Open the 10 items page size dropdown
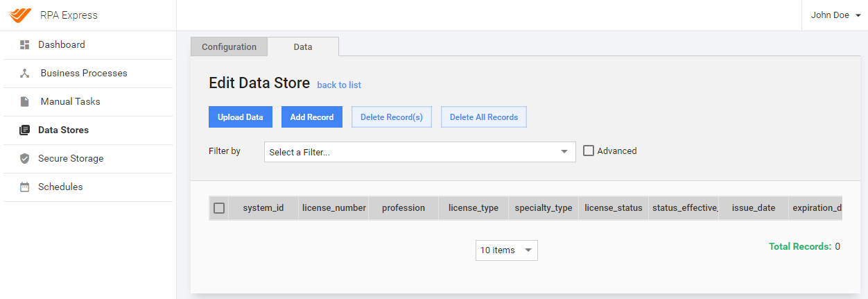The height and width of the screenshot is (299, 868). [507, 250]
